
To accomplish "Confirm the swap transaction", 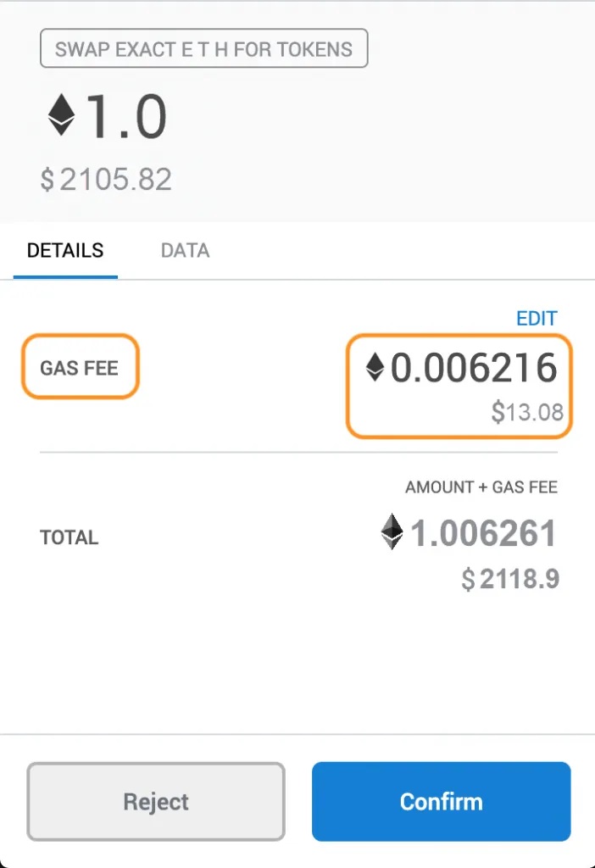I will tap(441, 801).
